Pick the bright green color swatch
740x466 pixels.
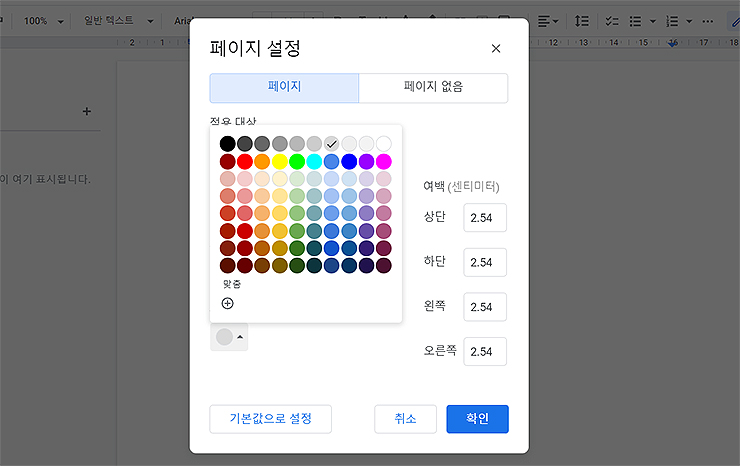(x=297, y=161)
